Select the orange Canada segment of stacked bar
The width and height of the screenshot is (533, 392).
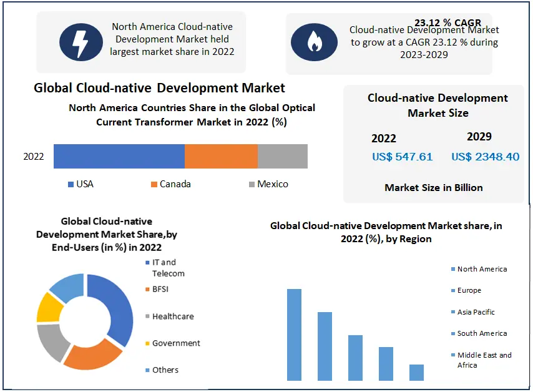coord(221,156)
